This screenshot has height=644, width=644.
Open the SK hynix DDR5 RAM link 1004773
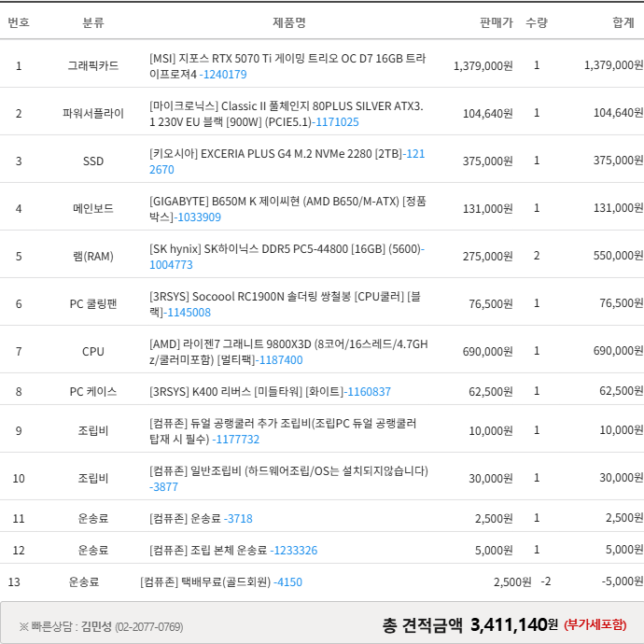pyautogui.click(x=171, y=264)
